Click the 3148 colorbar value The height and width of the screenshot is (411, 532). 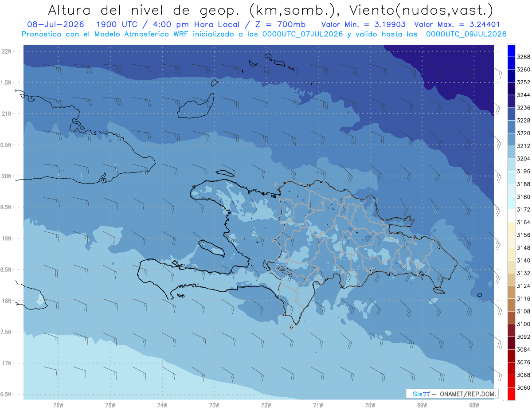click(x=524, y=247)
